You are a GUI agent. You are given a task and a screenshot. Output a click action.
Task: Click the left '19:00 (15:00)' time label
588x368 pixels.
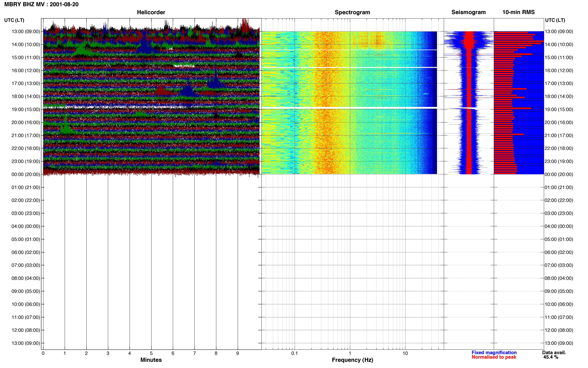(x=26, y=109)
